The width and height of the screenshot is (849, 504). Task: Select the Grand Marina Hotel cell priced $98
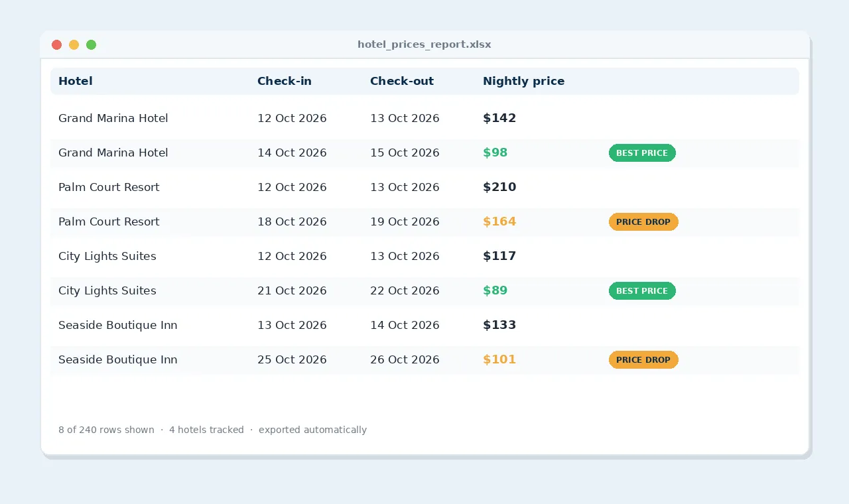pyautogui.click(x=113, y=153)
